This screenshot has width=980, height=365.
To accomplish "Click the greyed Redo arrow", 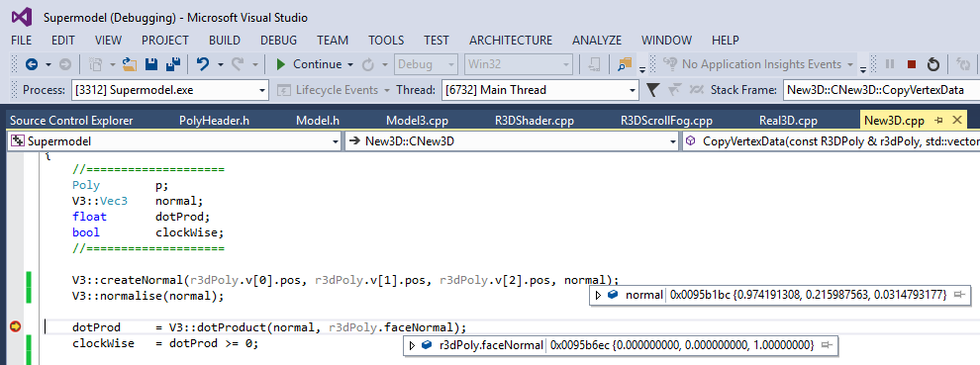I will click(238, 63).
